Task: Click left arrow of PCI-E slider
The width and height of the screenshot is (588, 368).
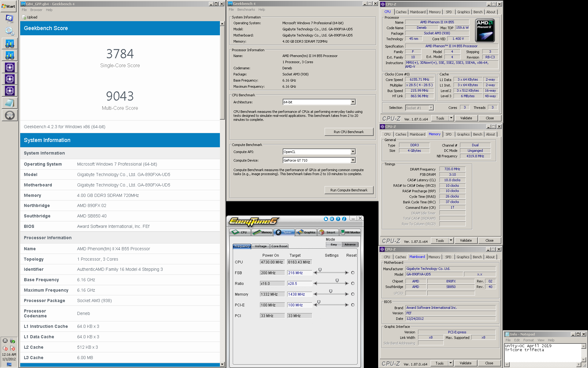Action: point(315,305)
